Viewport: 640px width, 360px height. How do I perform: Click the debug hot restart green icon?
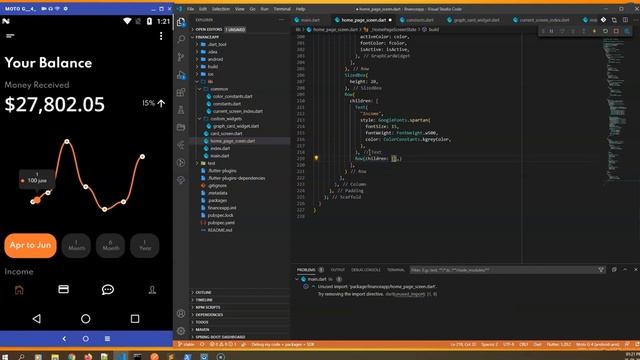pos(605,31)
